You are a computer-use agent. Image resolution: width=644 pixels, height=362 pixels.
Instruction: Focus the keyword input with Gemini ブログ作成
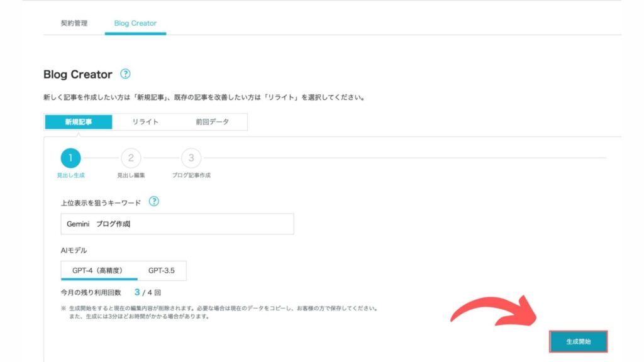tap(177, 224)
